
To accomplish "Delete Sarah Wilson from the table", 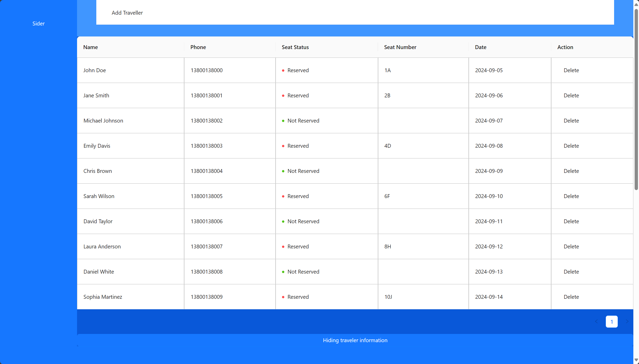I will tap(571, 196).
